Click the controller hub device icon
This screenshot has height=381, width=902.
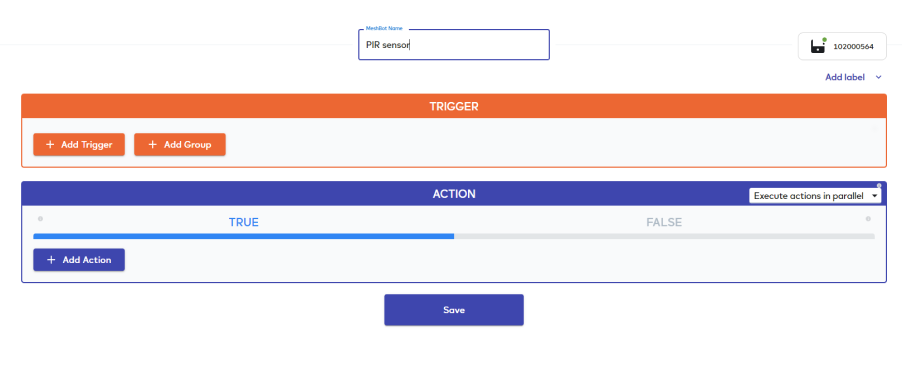coord(818,46)
